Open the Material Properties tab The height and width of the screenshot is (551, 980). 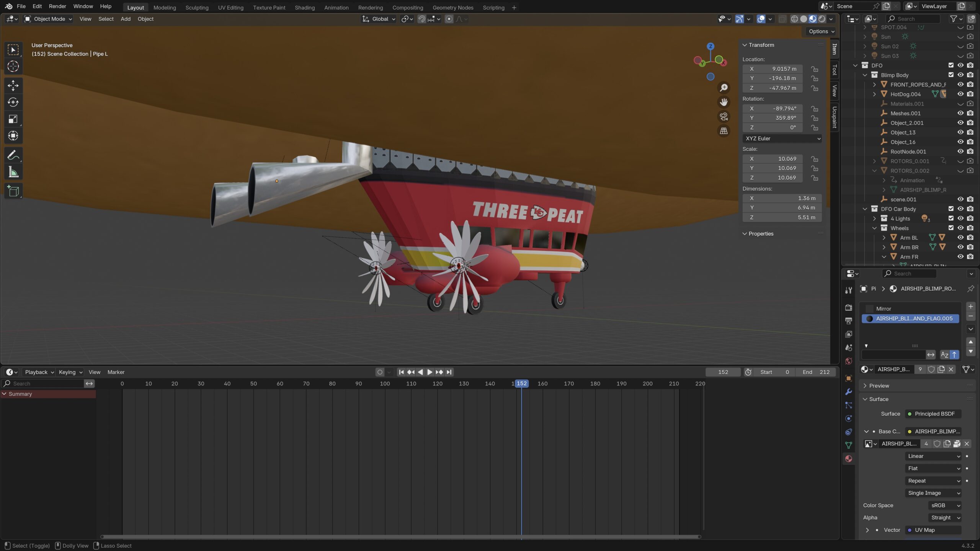click(848, 458)
